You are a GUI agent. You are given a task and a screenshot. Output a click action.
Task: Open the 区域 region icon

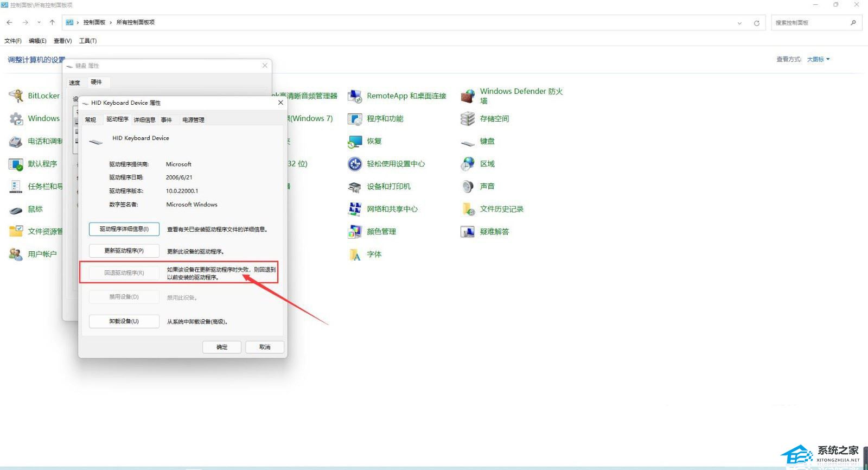tap(468, 164)
